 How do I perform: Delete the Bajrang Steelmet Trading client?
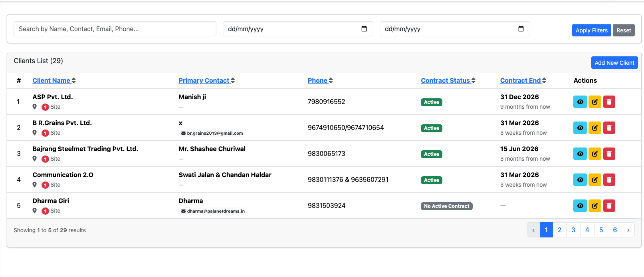point(609,154)
